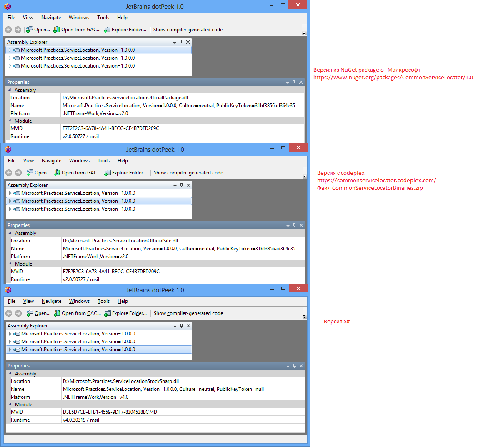This screenshot has height=448, width=478.
Task: Click Open from GAC in bottom window
Action: click(78, 313)
